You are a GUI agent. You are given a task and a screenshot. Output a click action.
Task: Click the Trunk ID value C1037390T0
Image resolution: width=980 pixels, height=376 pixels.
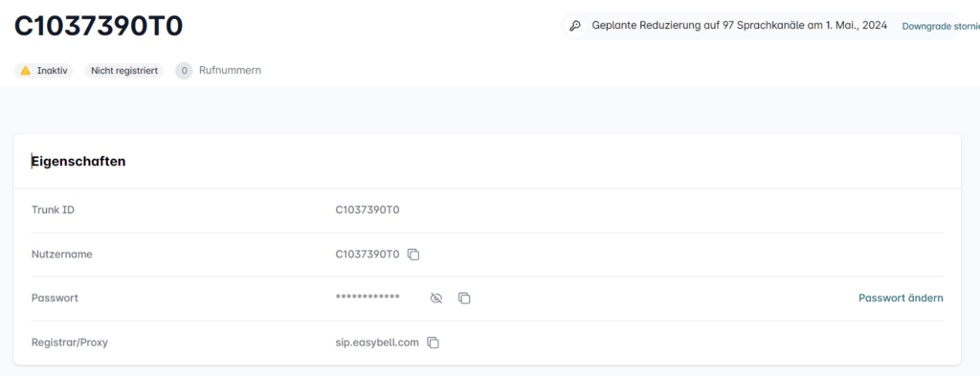click(367, 210)
